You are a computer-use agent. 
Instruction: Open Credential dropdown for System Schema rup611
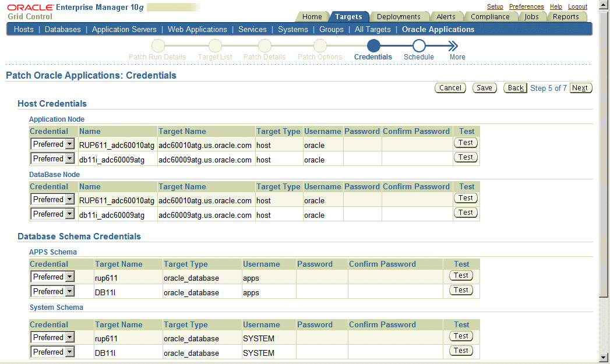52,338
